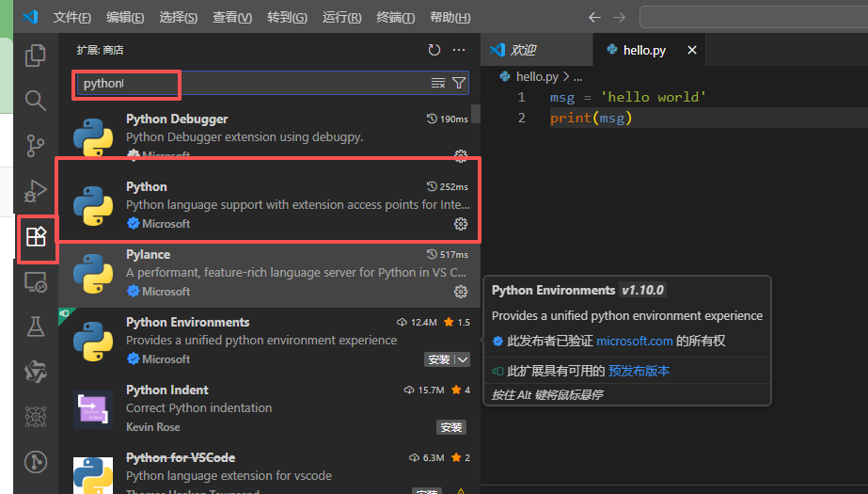Open the 文件(F) menu
Image resolution: width=868 pixels, height=494 pixels.
[72, 17]
